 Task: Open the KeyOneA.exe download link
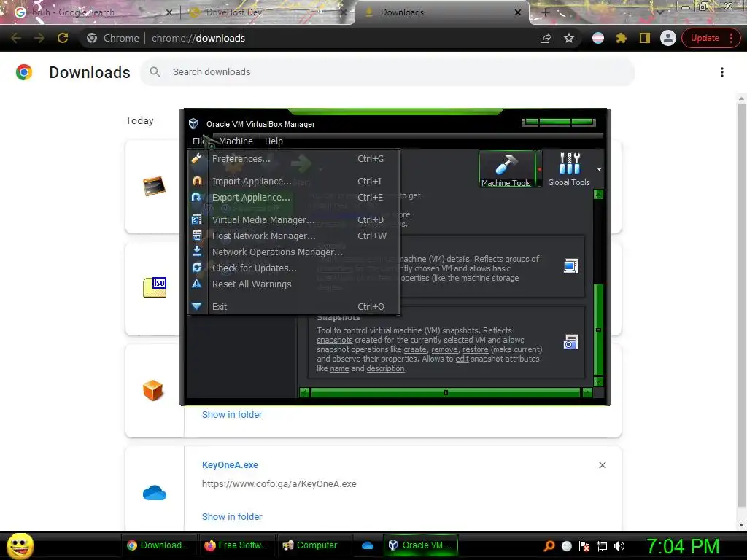point(230,464)
